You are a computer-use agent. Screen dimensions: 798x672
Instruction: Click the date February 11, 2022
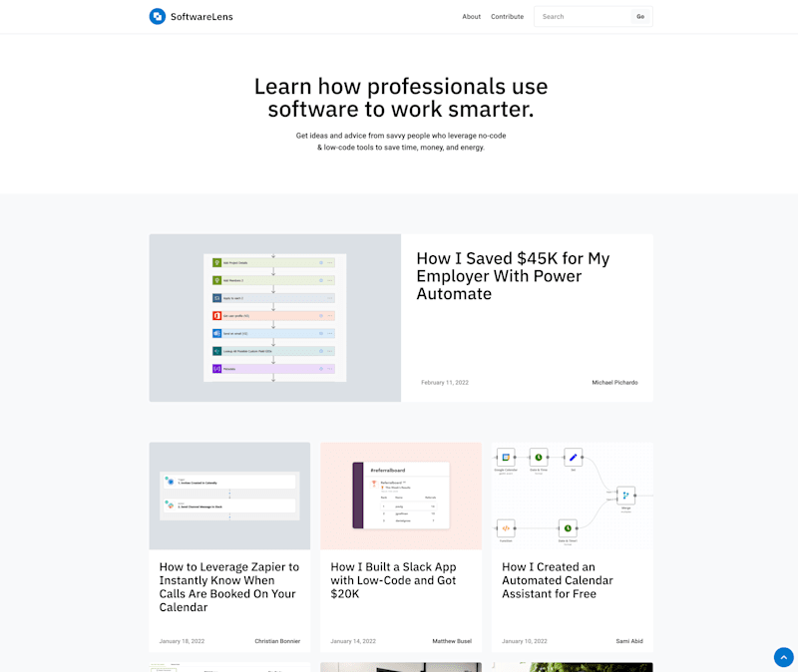tap(445, 383)
